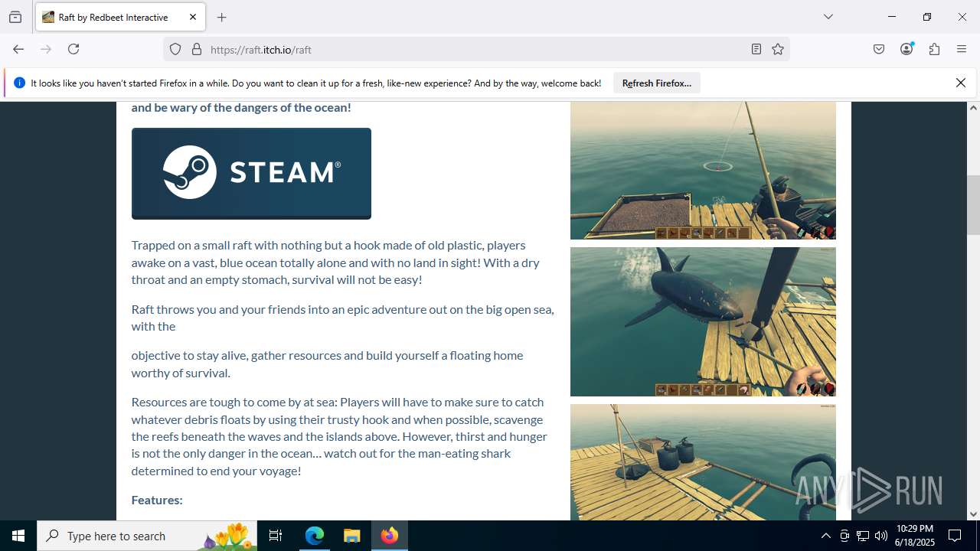Click Refresh Firefox button
This screenshot has width=980, height=551.
(x=657, y=83)
